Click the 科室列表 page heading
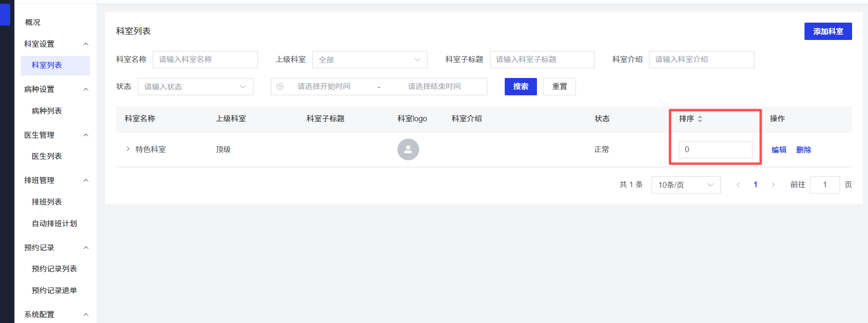868x323 pixels. tap(133, 31)
